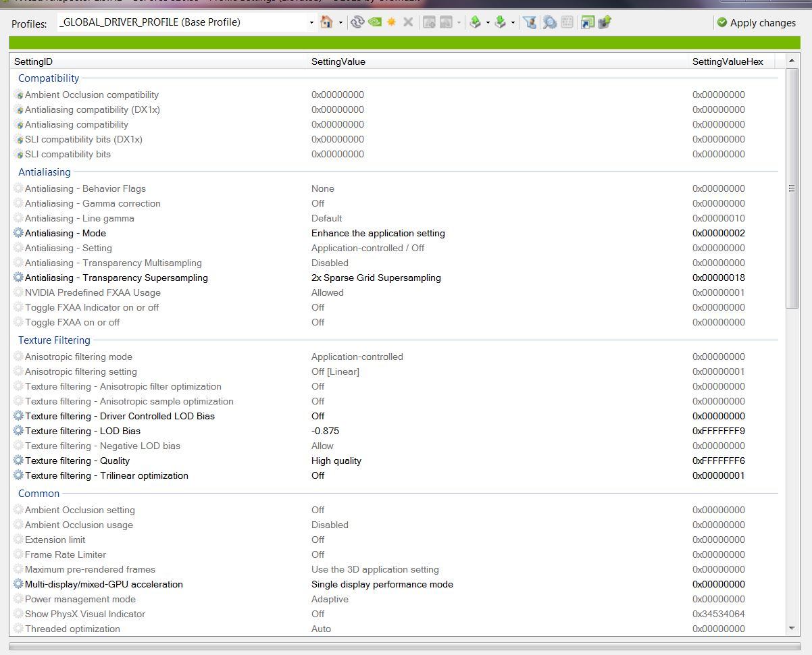
Task: Click the gear icon beside Antialiasing - Mode
Action: pos(18,233)
